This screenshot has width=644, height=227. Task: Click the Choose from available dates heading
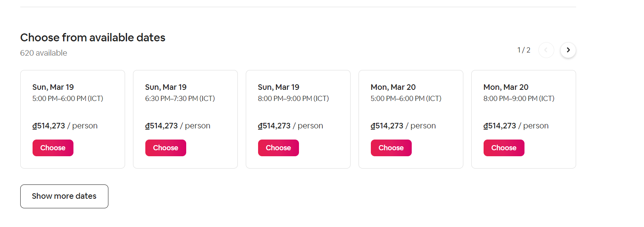click(x=93, y=37)
